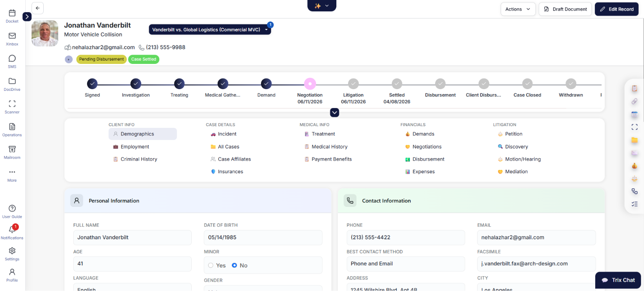The width and height of the screenshot is (644, 291).
Task: Open Mediation under Litigation
Action: 512,172
